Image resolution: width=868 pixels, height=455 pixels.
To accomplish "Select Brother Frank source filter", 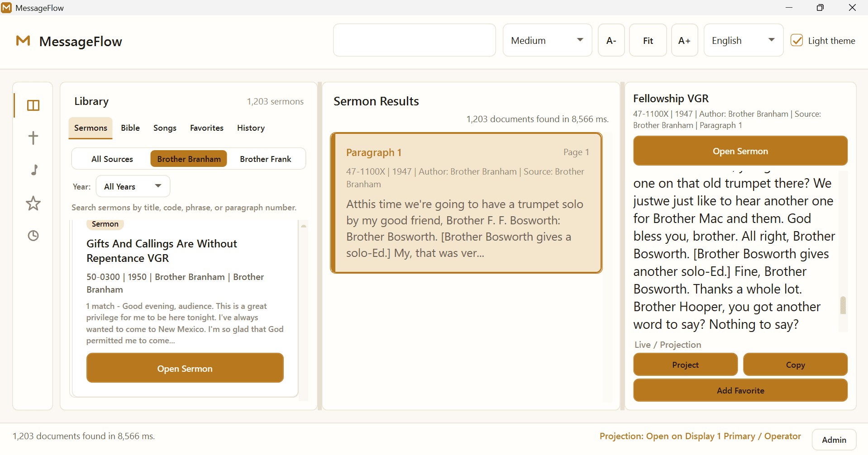I will [266, 159].
